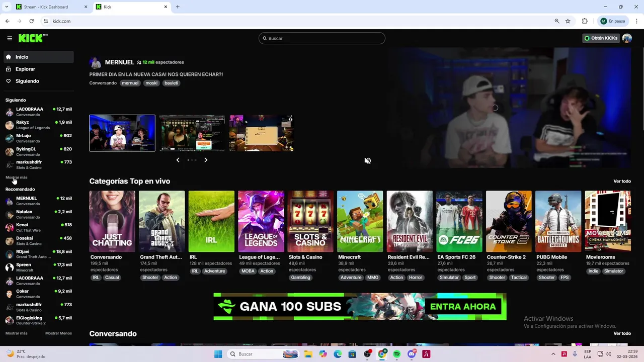Click Ver todo for Conversando section

[x=622, y=333]
